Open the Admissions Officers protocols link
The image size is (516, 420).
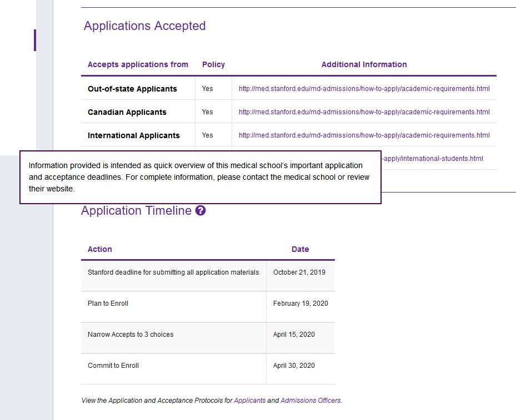click(x=310, y=401)
